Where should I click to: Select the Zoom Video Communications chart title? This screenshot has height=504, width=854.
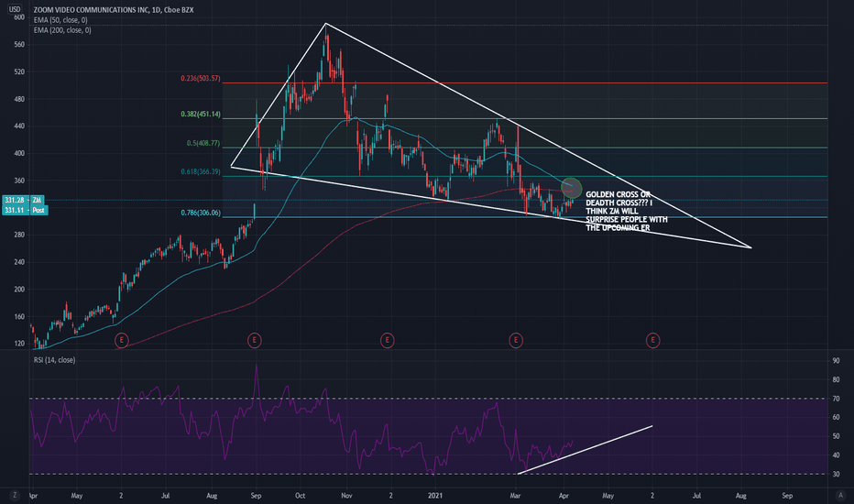click(x=114, y=10)
